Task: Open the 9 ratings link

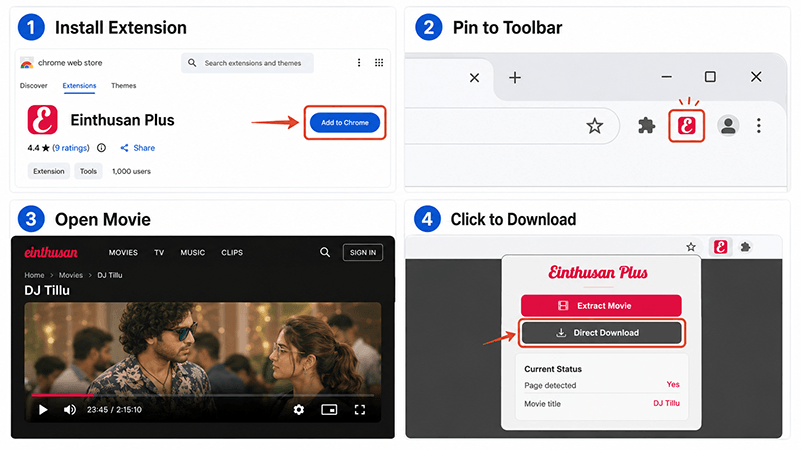Action: [71, 148]
